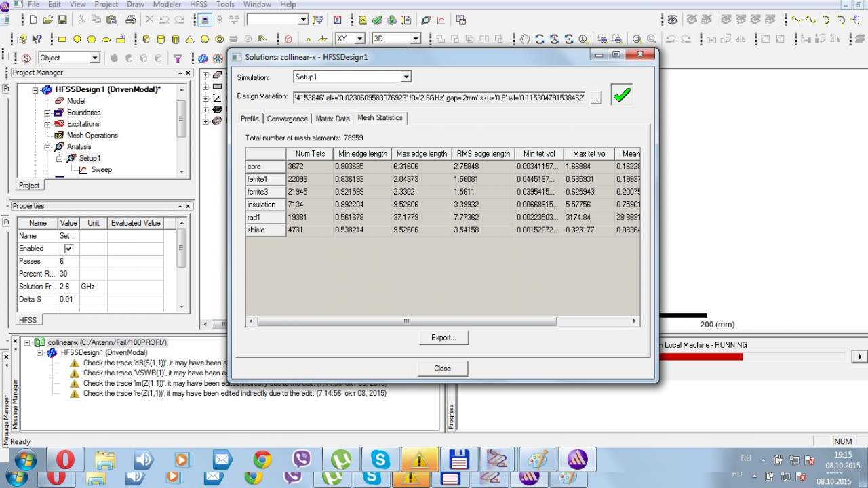
Task: Switch to the Convergence tab
Action: (x=287, y=119)
